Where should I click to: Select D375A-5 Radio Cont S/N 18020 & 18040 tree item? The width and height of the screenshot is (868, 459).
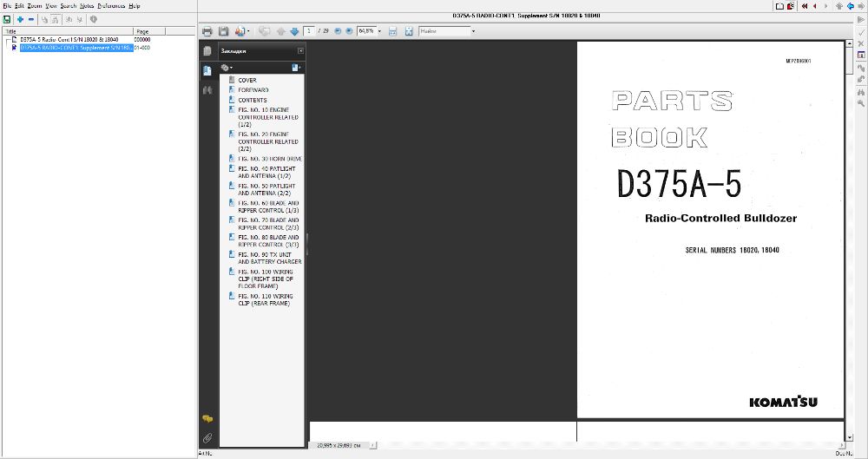click(x=69, y=40)
